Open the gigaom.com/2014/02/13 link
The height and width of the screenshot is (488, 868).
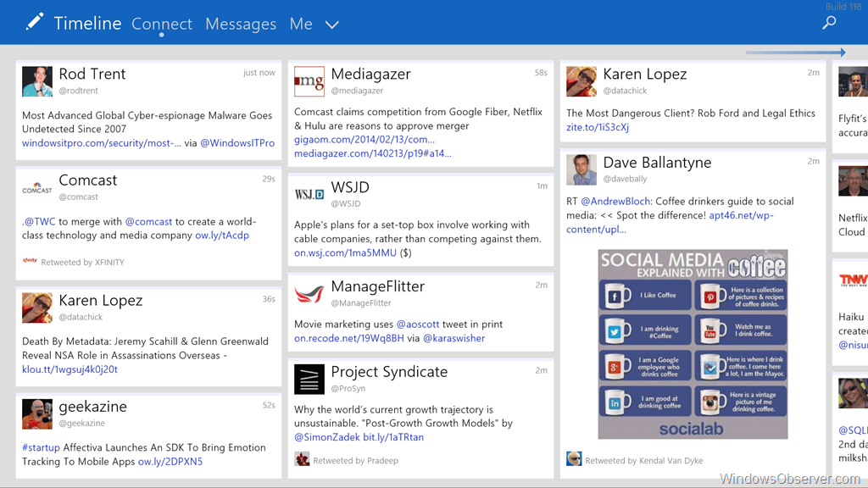364,140
